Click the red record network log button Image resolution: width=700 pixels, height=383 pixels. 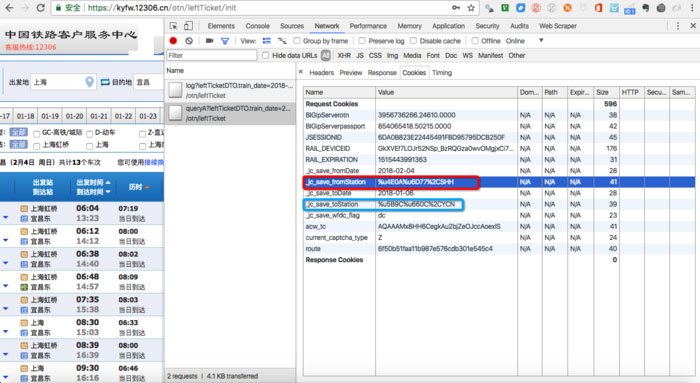coord(173,41)
